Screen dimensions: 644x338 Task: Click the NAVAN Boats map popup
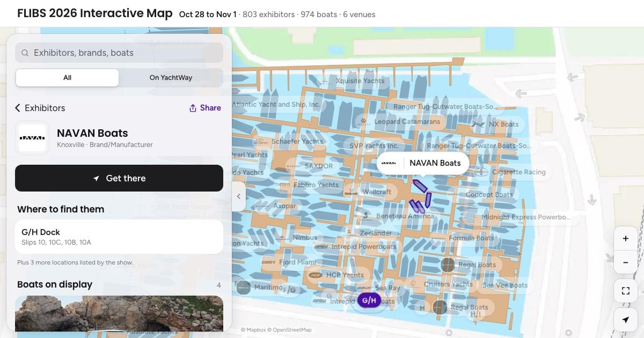423,163
